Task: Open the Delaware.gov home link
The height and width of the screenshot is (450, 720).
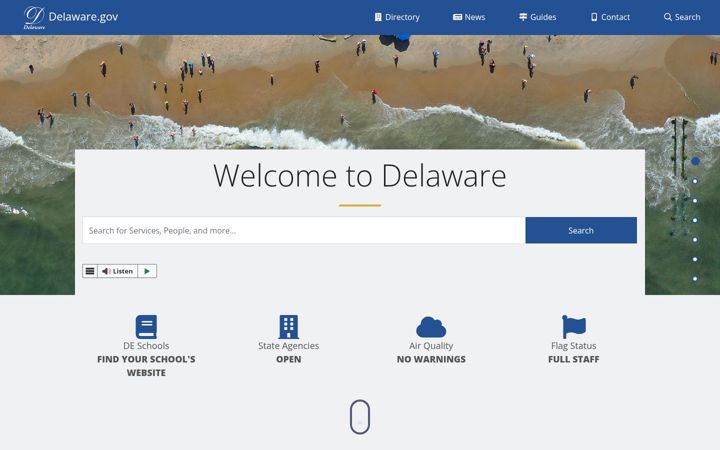Action: point(83,17)
